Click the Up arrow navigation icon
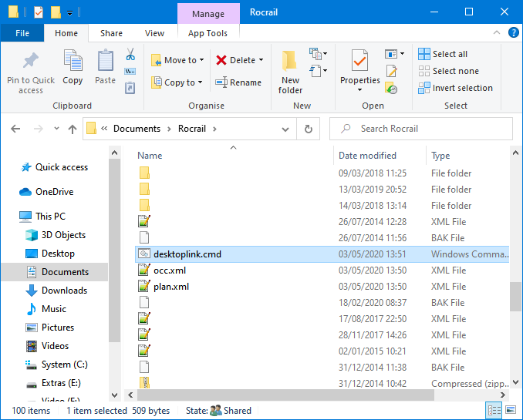 click(73, 129)
